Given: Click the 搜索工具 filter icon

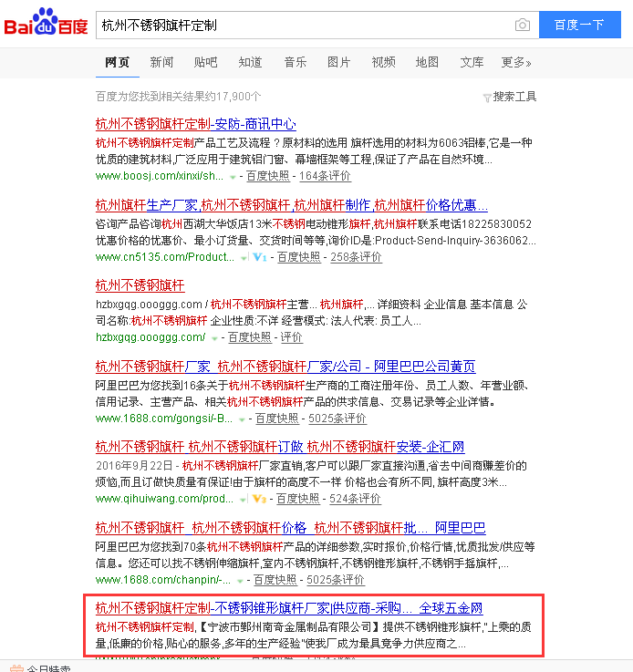Looking at the screenshot, I should point(487,98).
